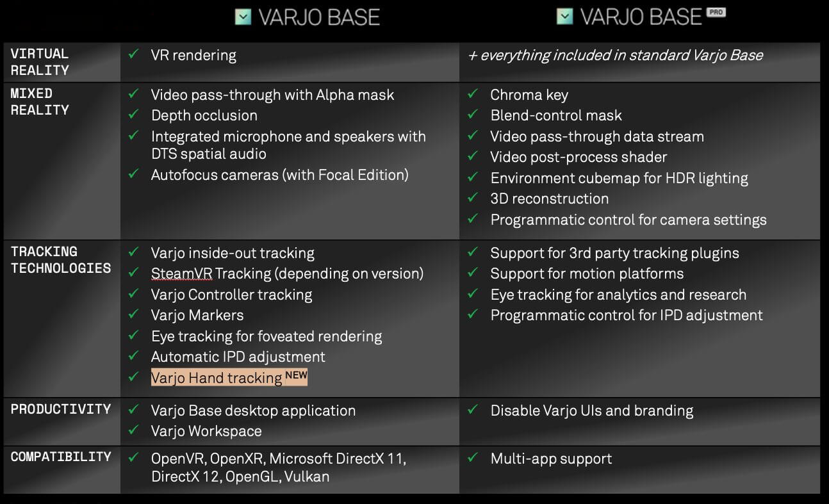
Task: Click the Compatibility row label
Action: pyautogui.click(x=61, y=457)
